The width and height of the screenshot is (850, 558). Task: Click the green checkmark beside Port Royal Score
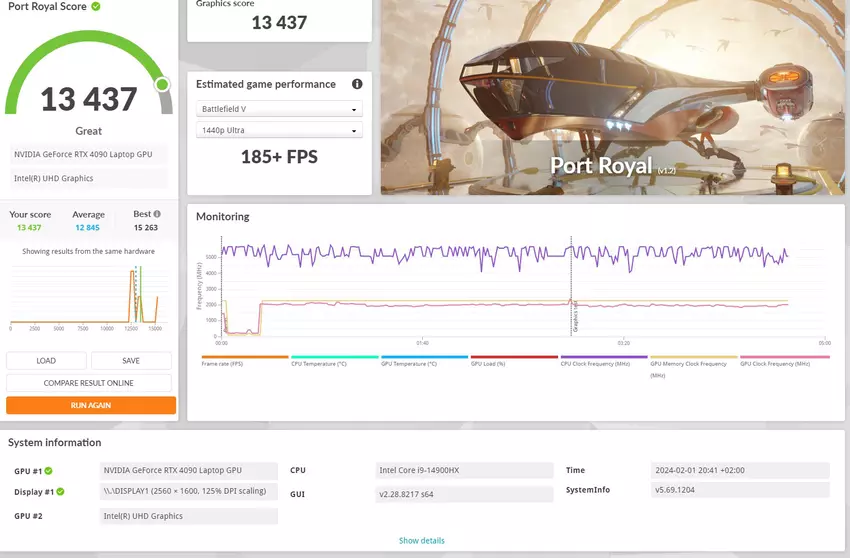point(96,6)
